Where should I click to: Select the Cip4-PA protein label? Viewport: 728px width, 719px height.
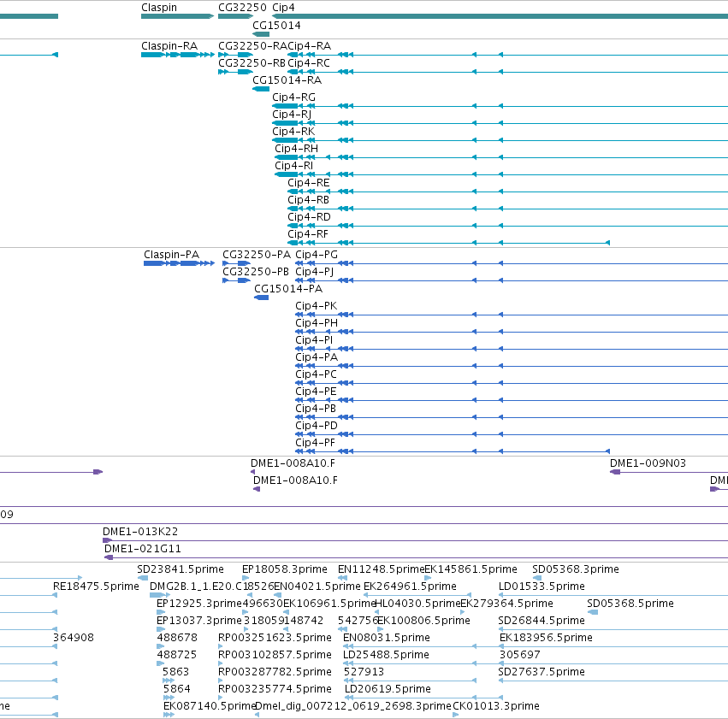pyautogui.click(x=317, y=357)
